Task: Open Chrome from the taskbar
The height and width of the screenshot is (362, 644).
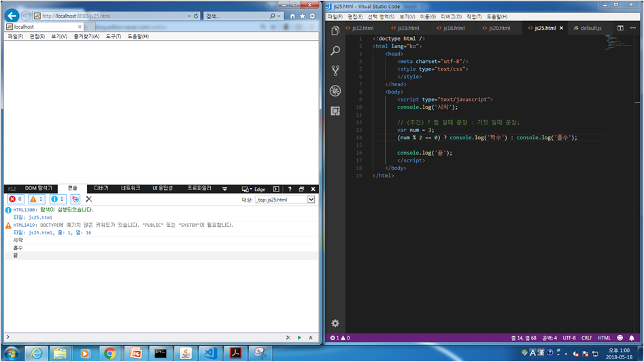Action: (x=110, y=353)
